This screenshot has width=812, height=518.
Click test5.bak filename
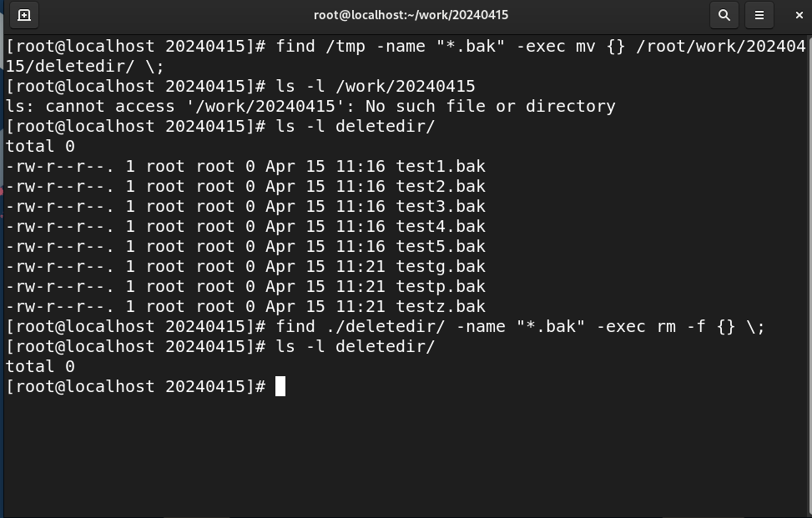[441, 246]
